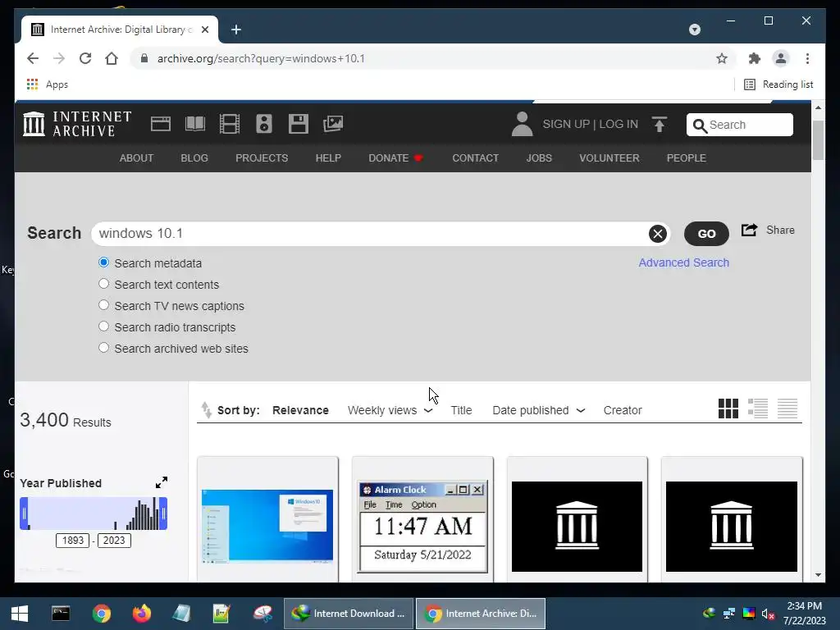Screen dimensions: 840x630
Task: Open the Windows Start menu
Action: tap(20, 614)
